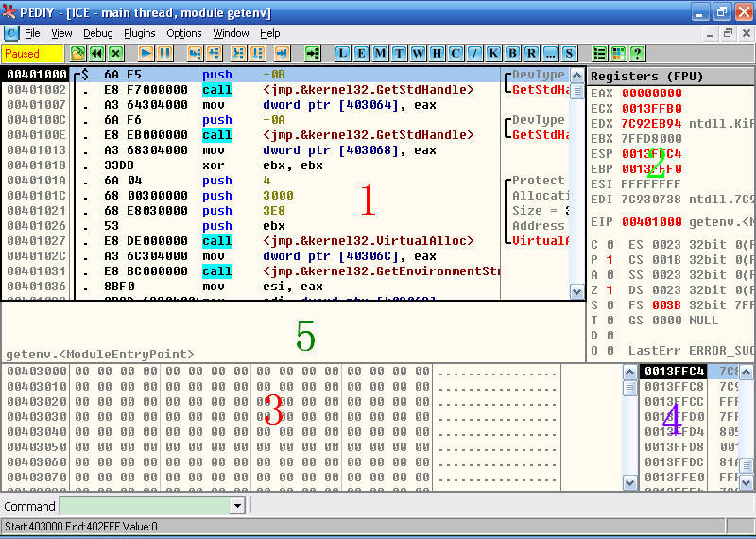
Task: Click the Execute till return icon
Action: (x=281, y=53)
